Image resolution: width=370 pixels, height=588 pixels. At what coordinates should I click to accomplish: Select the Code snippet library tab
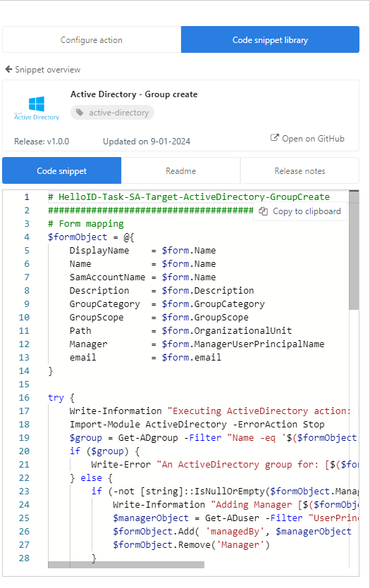(x=270, y=39)
